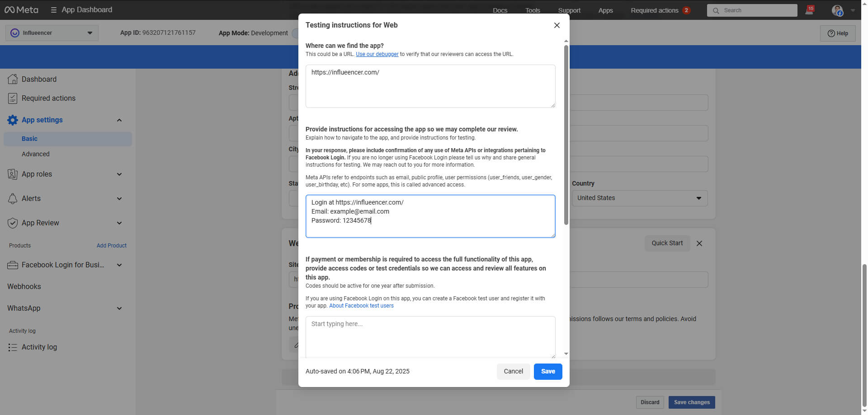
Task: Open Activity log in the sidebar
Action: [x=39, y=347]
